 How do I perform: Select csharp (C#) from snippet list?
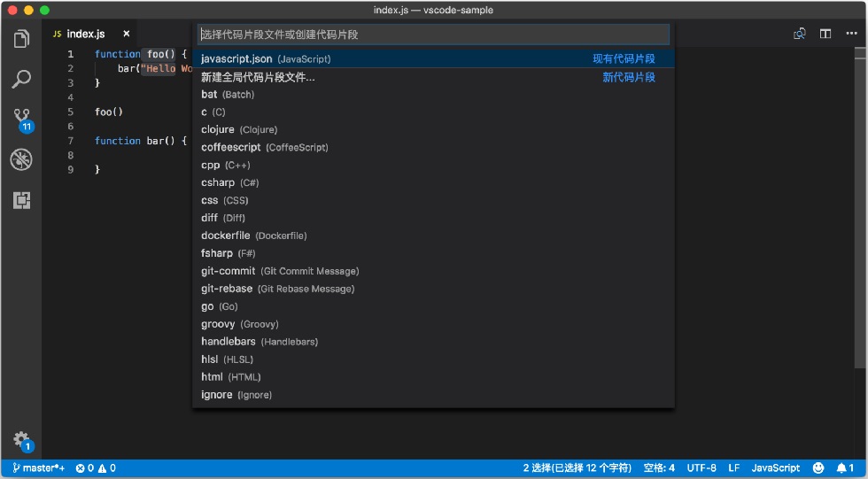coord(433,182)
